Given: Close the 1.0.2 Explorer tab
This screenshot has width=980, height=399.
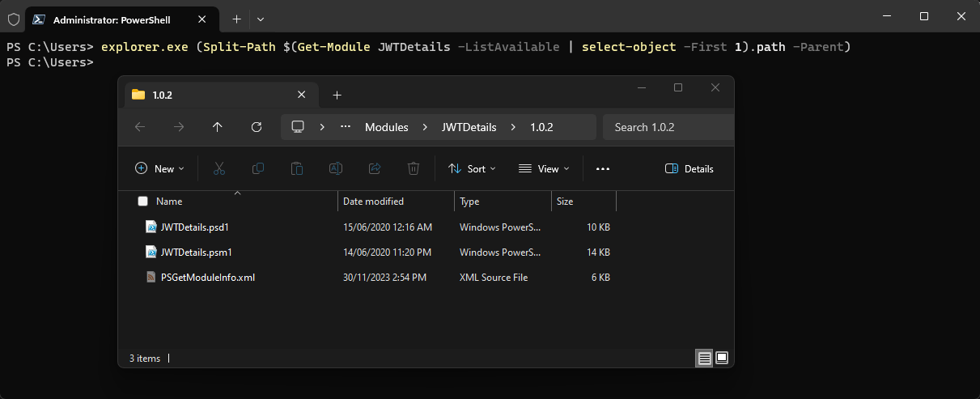Looking at the screenshot, I should click(302, 95).
